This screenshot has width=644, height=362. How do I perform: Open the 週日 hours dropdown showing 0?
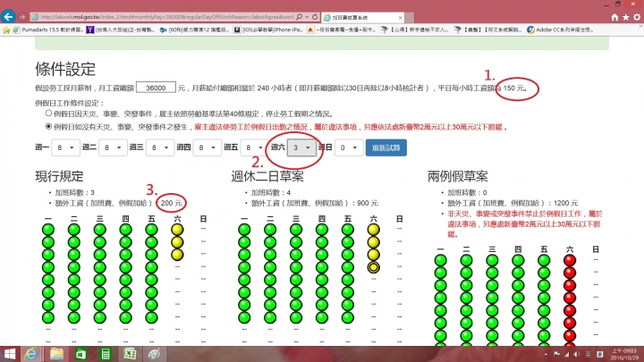[349, 147]
